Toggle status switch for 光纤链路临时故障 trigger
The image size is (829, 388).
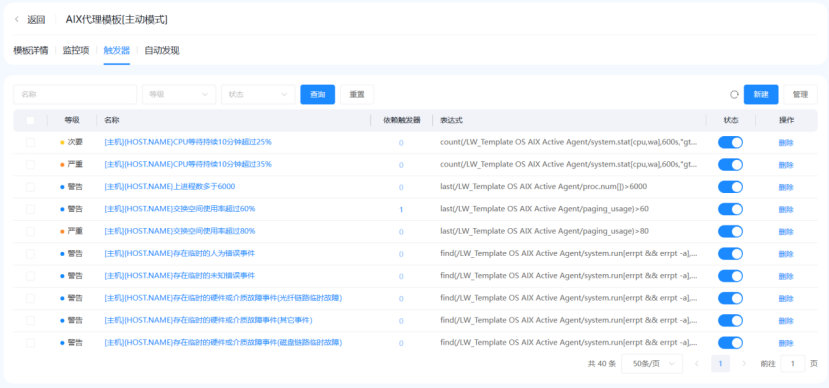pos(730,298)
